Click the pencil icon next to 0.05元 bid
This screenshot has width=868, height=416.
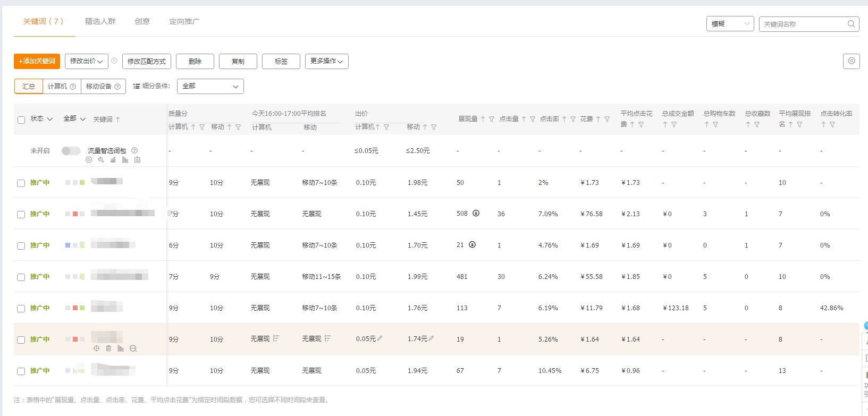coord(380,338)
